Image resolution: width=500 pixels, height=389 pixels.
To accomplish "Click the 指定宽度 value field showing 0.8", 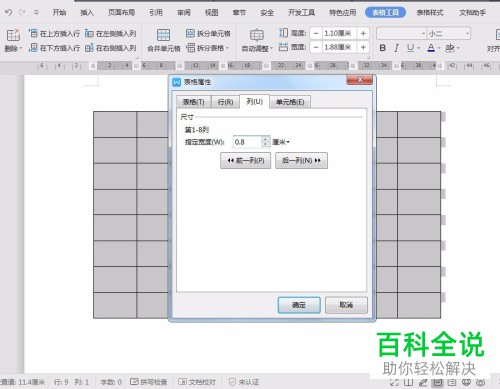I will [247, 142].
